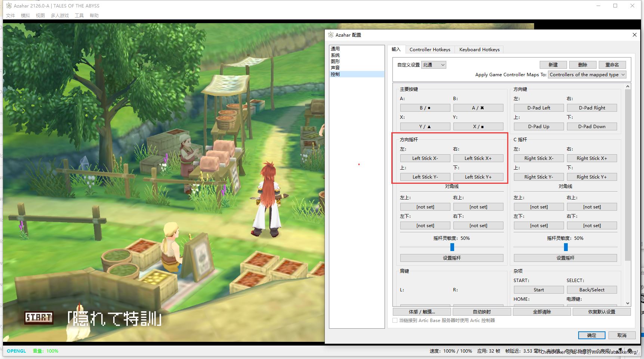The image size is (644, 359).
Task: Open the 模拟 menu
Action: (25, 15)
